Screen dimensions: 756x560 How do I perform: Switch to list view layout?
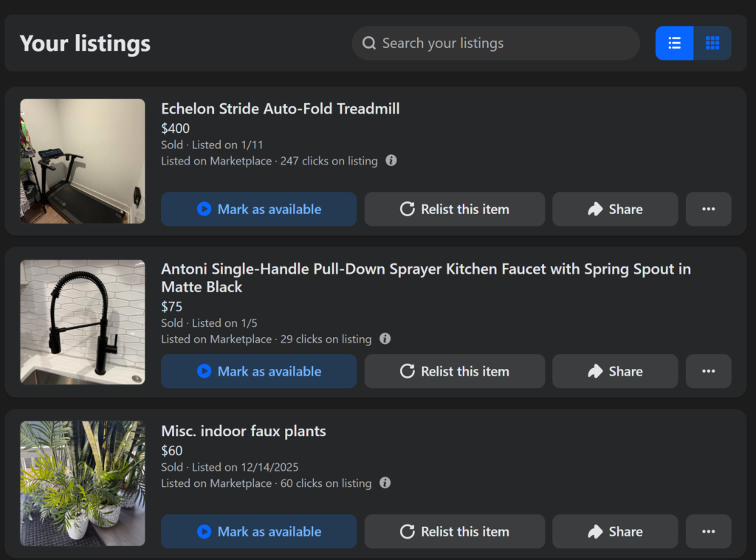pyautogui.click(x=674, y=44)
